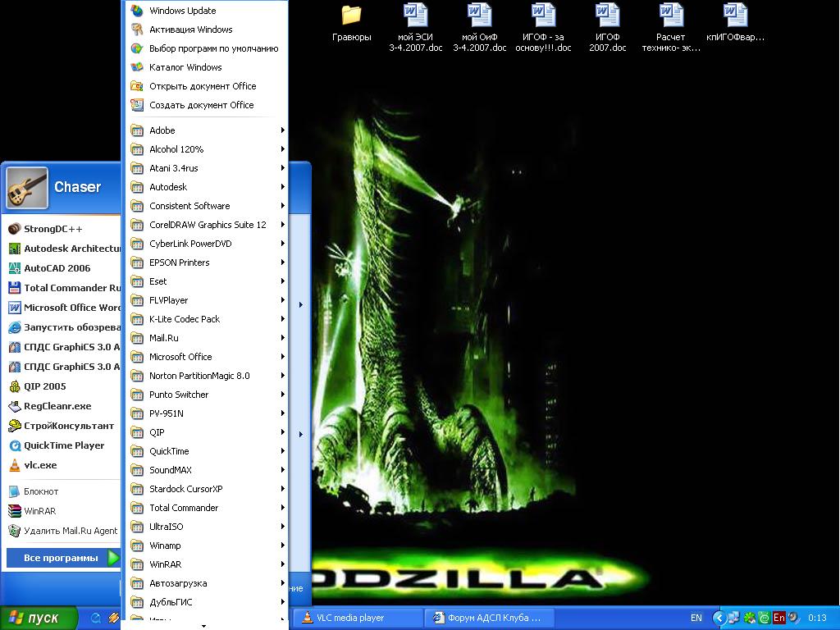Open the CyberLink PowerDVD program folder
Image resolution: width=840 pixels, height=630 pixels.
(x=206, y=244)
